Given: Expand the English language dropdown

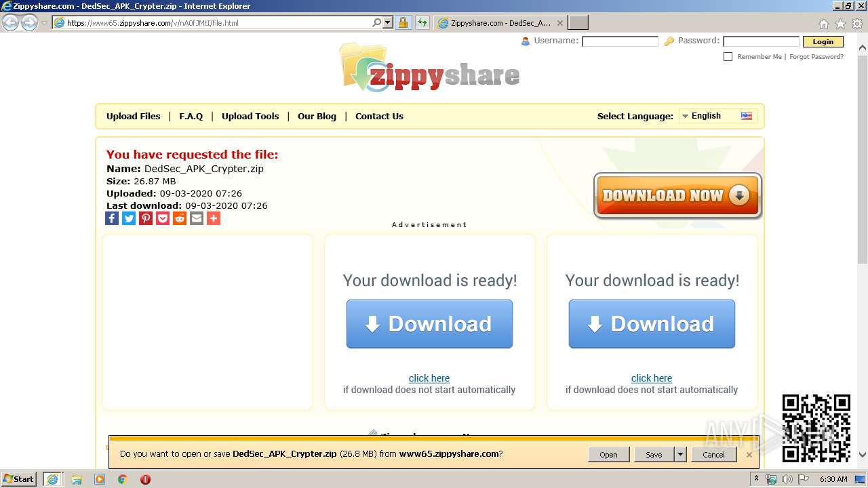Looking at the screenshot, I should 717,116.
